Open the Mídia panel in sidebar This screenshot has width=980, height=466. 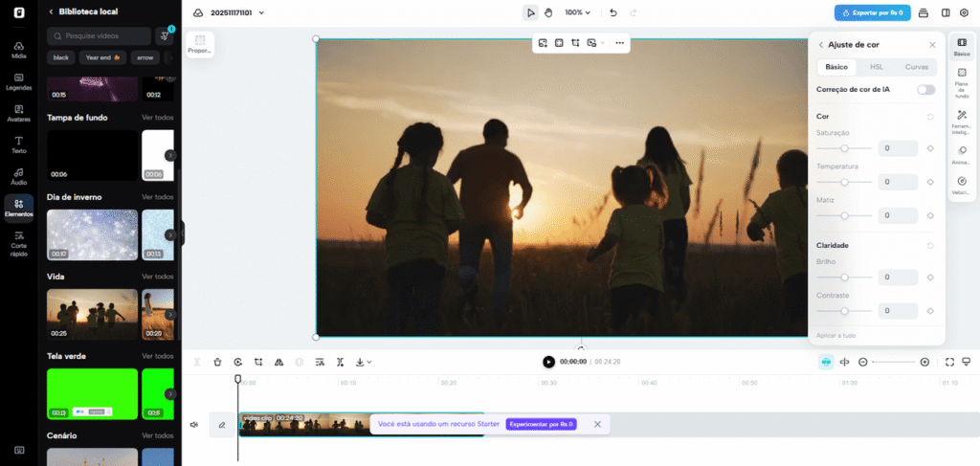[x=19, y=50]
